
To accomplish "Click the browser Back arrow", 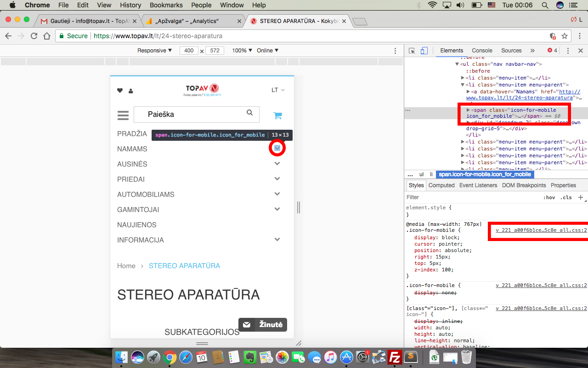I will pyautogui.click(x=8, y=36).
